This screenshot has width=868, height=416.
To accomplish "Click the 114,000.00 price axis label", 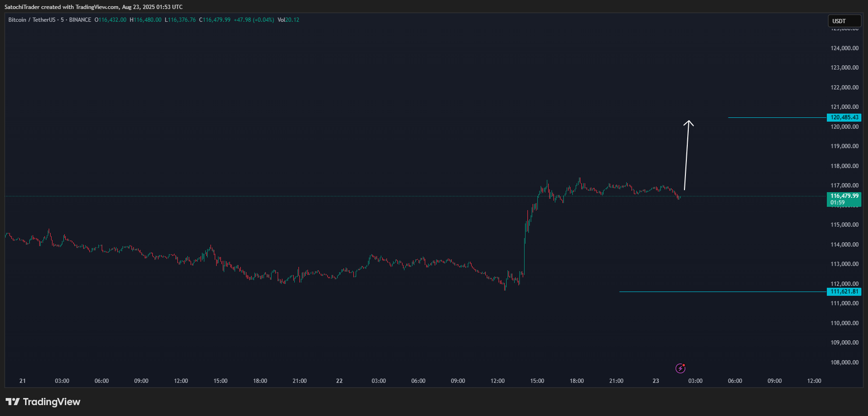I will 844,245.
